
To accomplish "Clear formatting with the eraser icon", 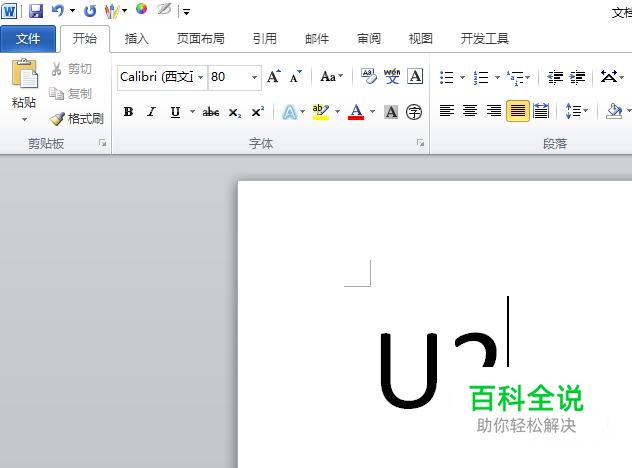I will [369, 76].
